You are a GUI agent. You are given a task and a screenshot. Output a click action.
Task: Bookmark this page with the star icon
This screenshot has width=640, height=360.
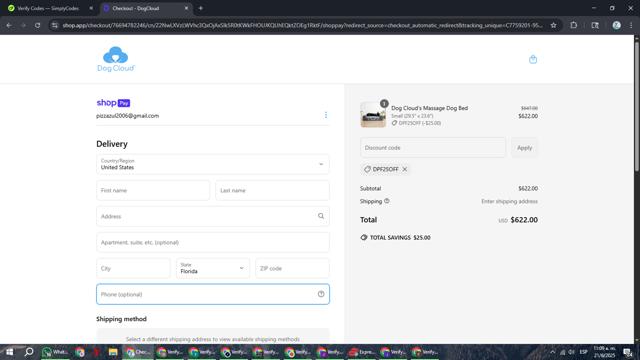point(553,25)
